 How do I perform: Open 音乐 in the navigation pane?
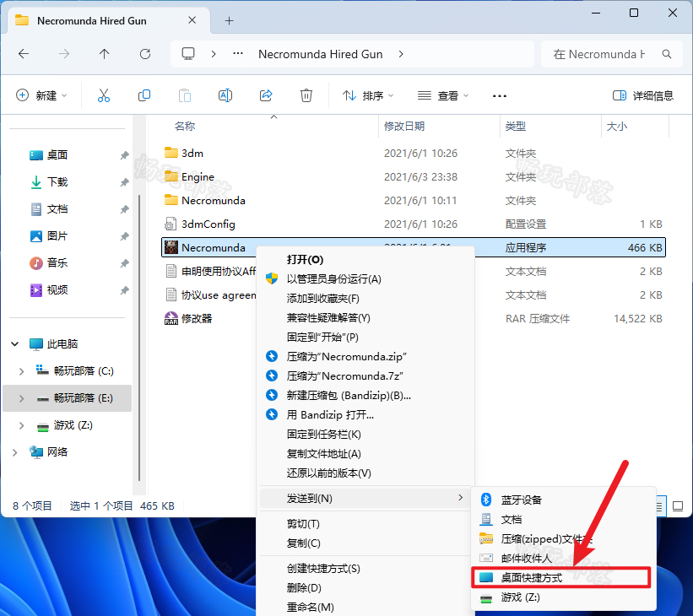(57, 263)
